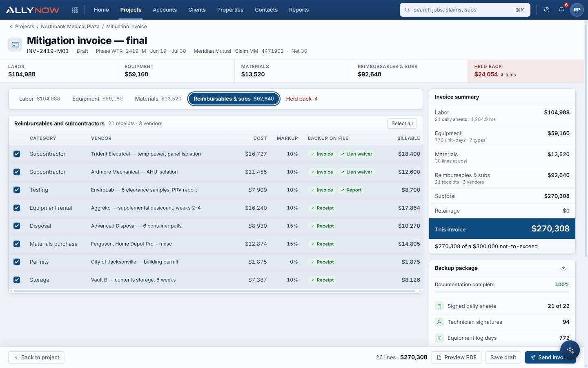Uncheck the Vault B storage checkbox
588x368 pixels.
point(17,280)
